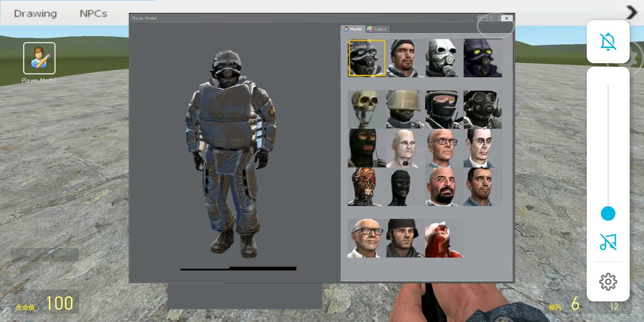Screen dimensions: 644x322
Task: Select the white-masked Combine elite model
Action: coord(444,58)
